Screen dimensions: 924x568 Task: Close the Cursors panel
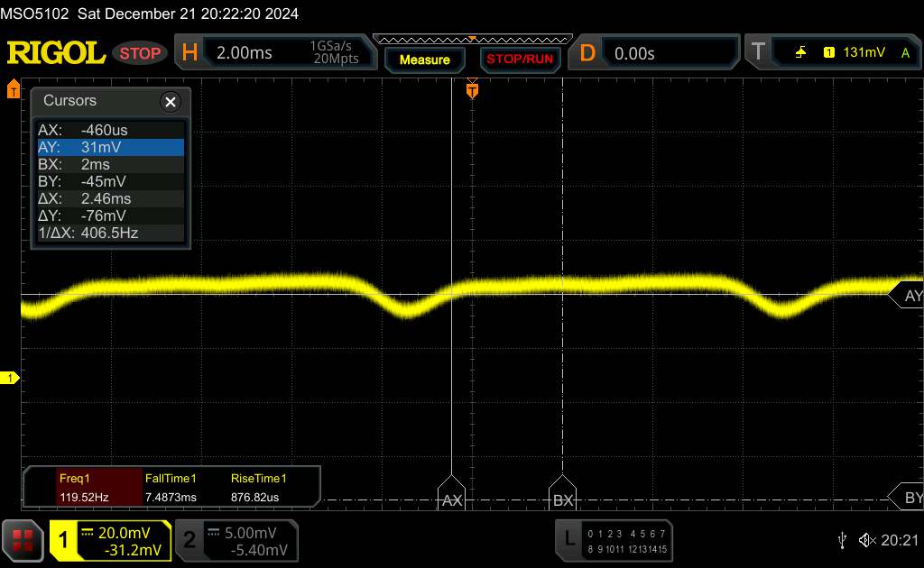[171, 102]
